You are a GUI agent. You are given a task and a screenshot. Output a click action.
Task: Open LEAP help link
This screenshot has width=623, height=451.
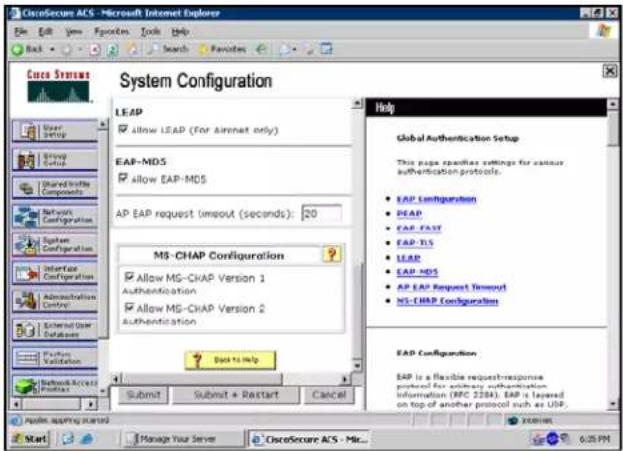tap(408, 257)
